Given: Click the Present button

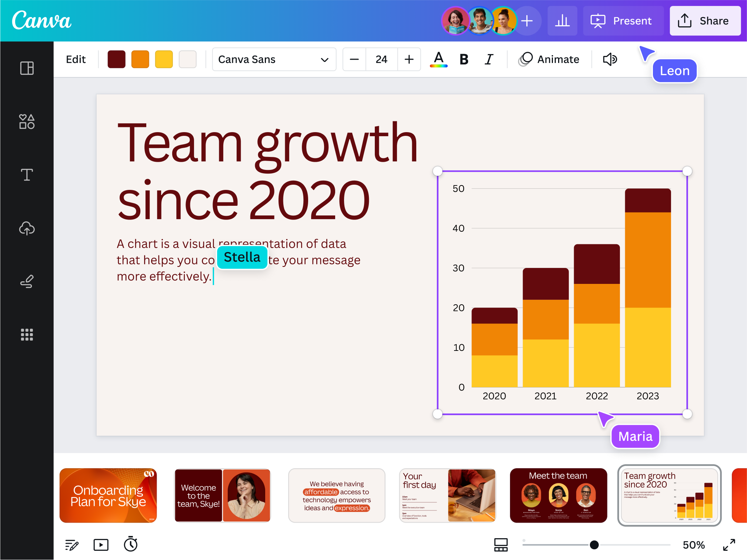Looking at the screenshot, I should (624, 21).
